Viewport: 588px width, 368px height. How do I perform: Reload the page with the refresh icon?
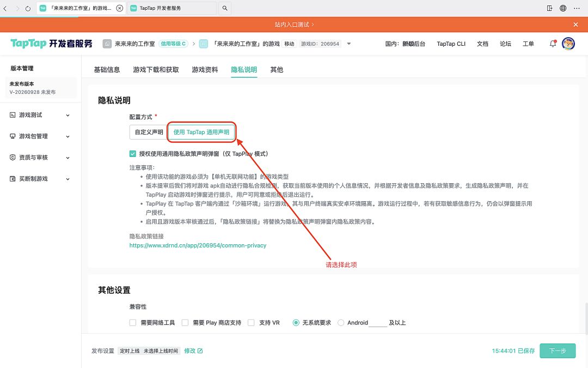(28, 8)
